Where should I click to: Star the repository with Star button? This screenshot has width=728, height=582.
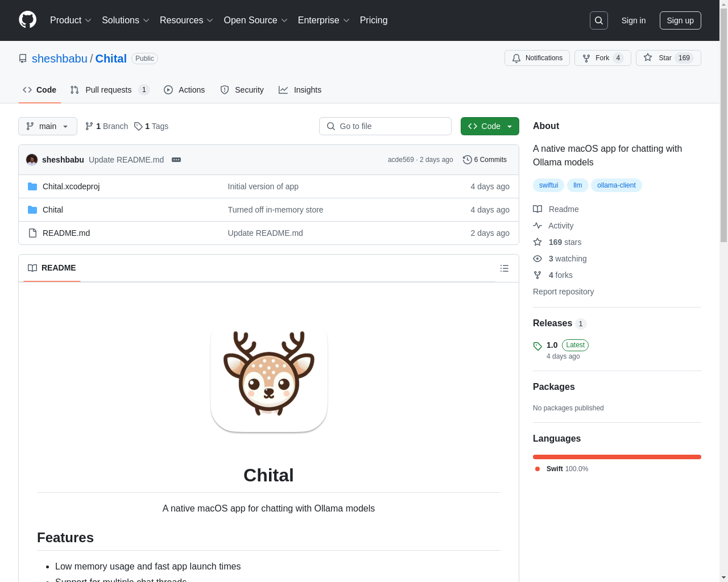tap(668, 58)
